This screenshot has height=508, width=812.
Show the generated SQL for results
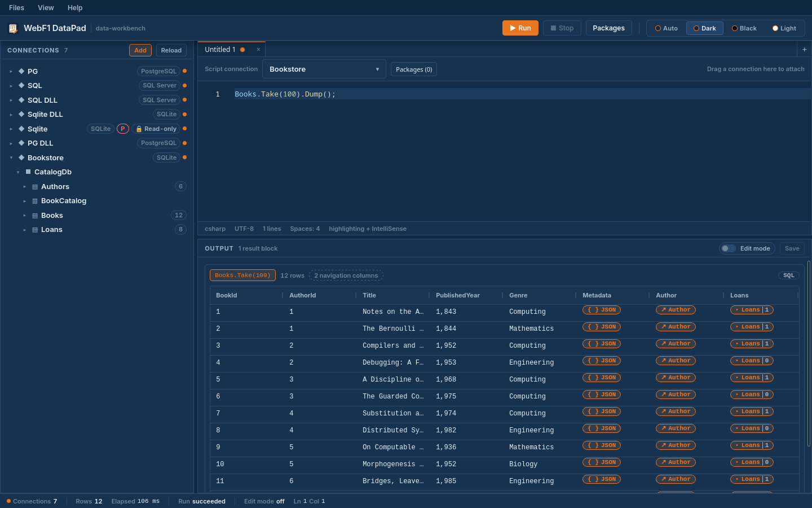789,275
